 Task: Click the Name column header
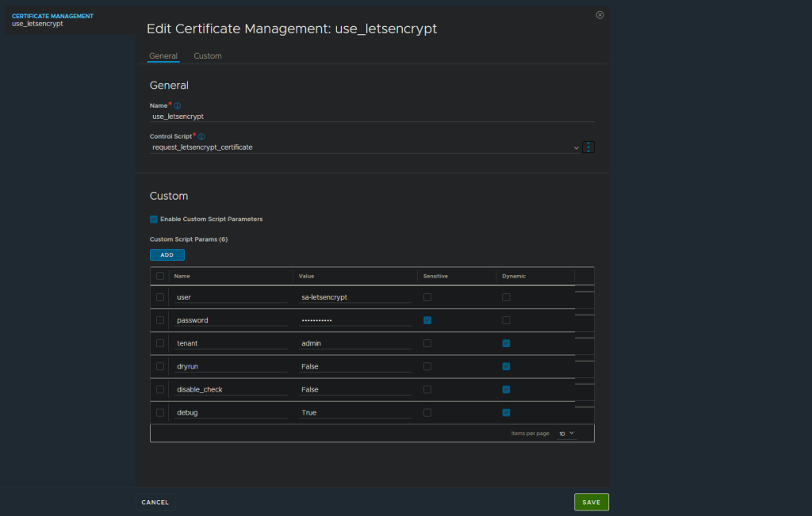pos(182,277)
